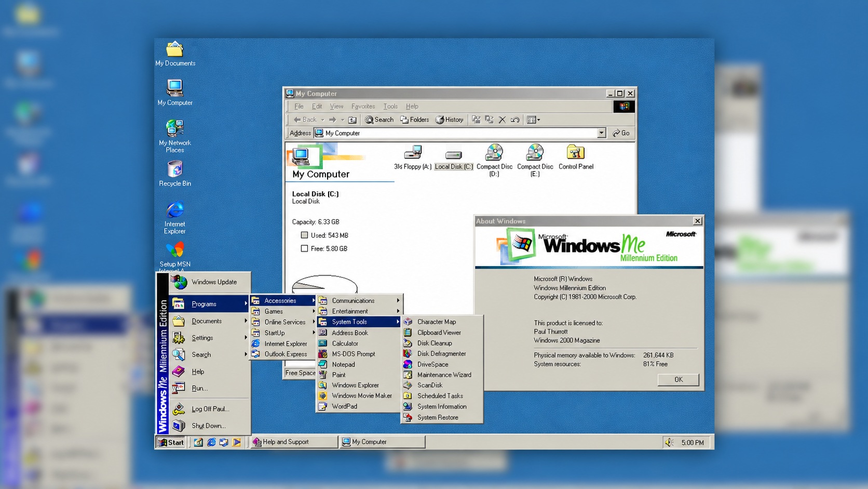
Task: Click the Used space legend box
Action: click(304, 235)
